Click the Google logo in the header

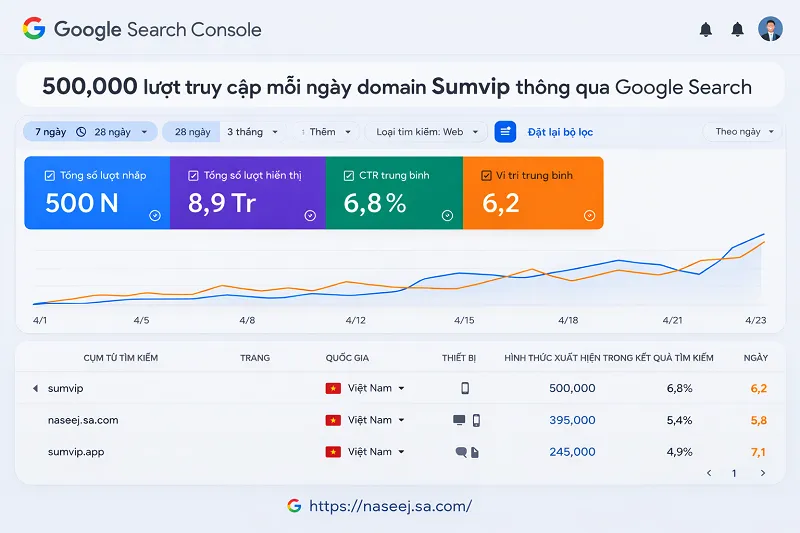34,29
